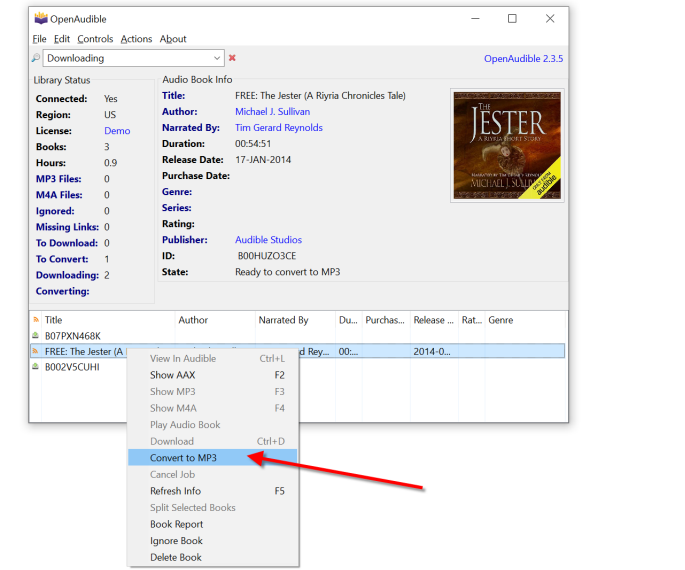Open the Audible Studios publisher link
The image size is (685, 570).
pos(268,239)
